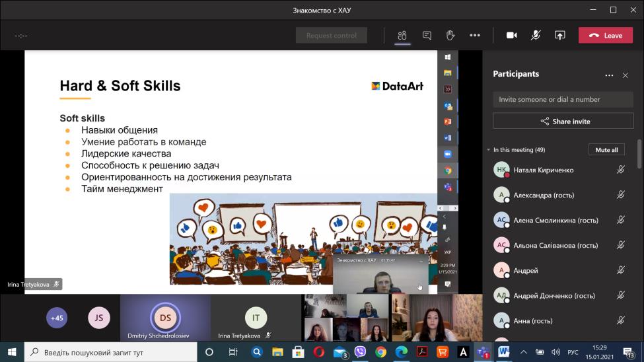Open Viber from the Windows taskbar
This screenshot has width=644, height=362.
pyautogui.click(x=360, y=352)
